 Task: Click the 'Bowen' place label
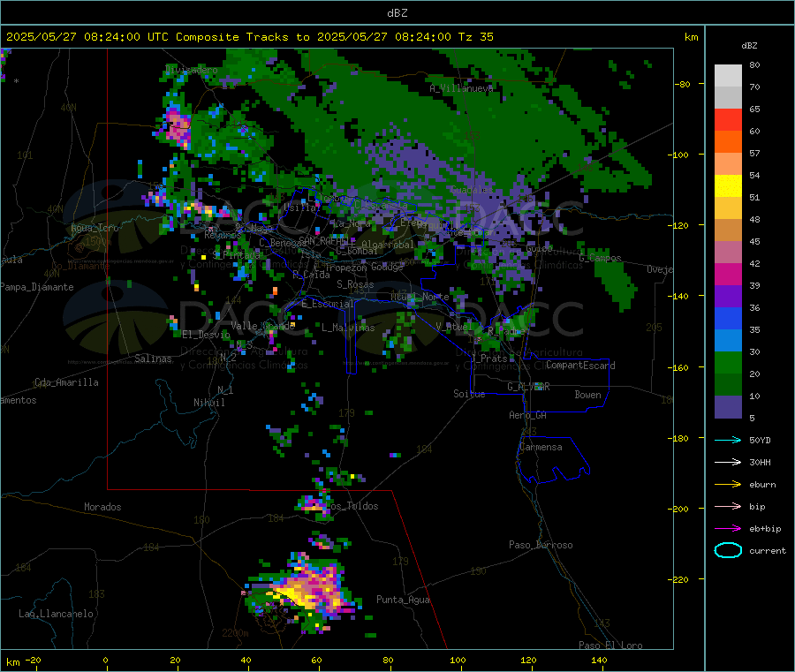(587, 395)
